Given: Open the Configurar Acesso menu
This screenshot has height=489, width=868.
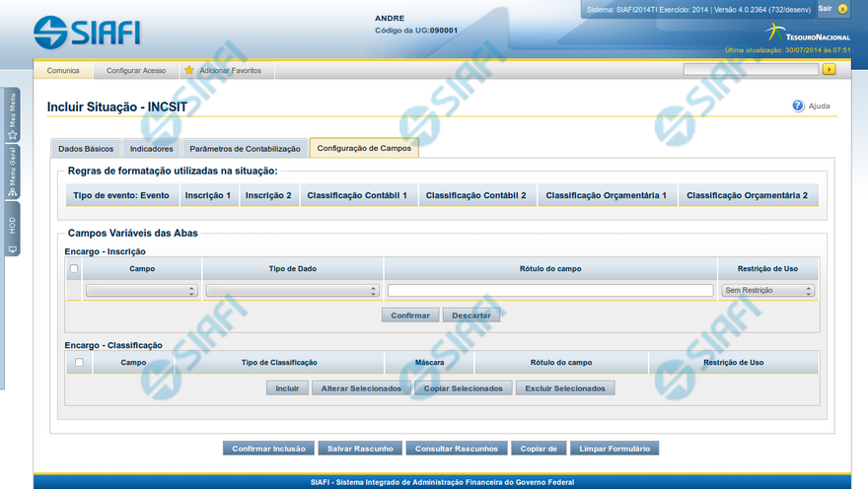Looking at the screenshot, I should pyautogui.click(x=136, y=71).
